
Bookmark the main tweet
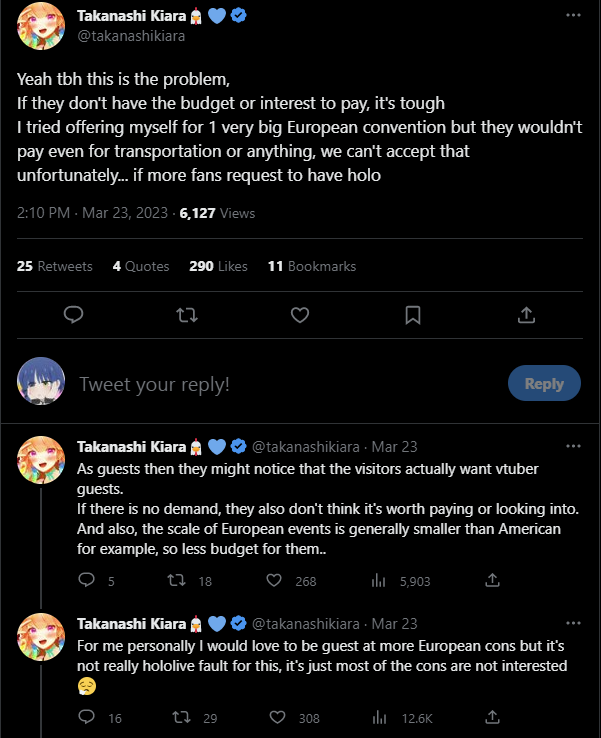pyautogui.click(x=412, y=315)
